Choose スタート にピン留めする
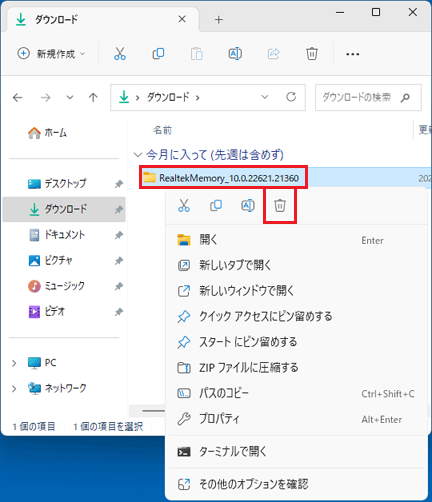Screen dimensions: 432x502 pyautogui.click(x=296, y=342)
